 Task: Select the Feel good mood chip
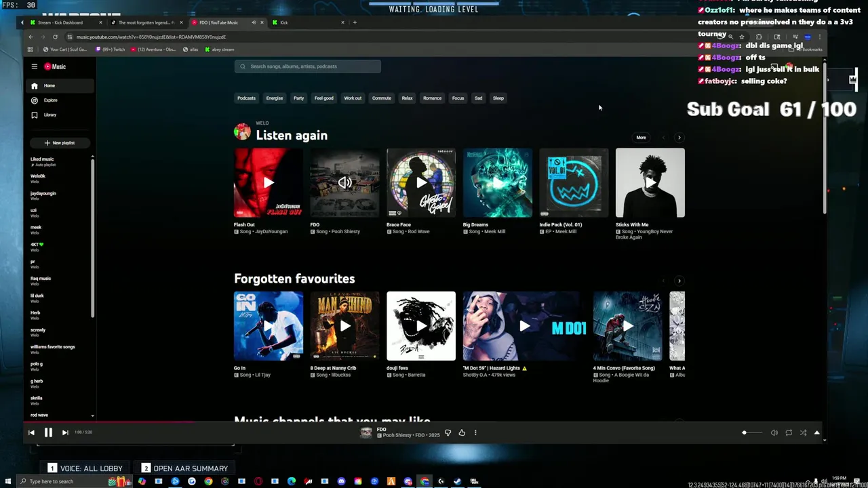click(x=324, y=98)
